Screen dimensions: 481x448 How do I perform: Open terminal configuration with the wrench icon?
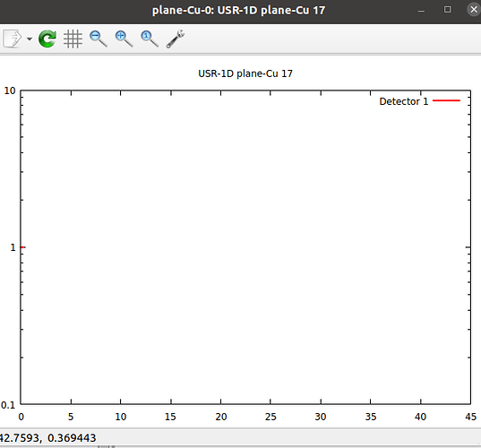coord(176,39)
